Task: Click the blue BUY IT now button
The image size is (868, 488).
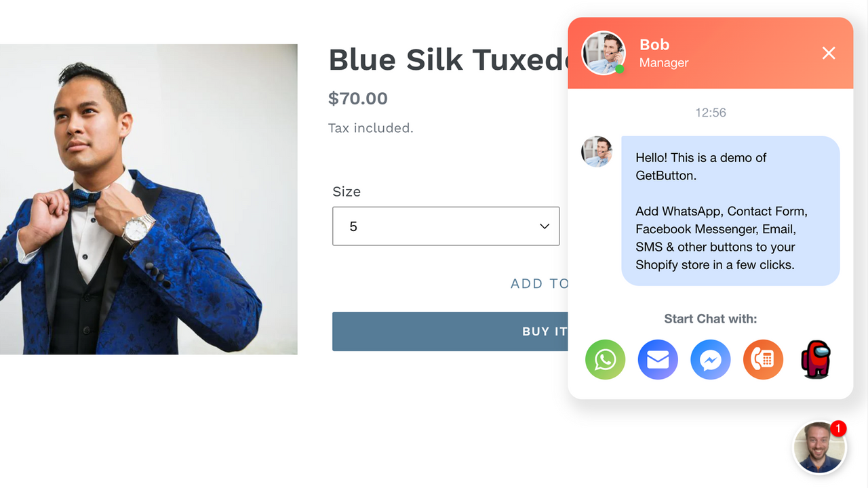Action: point(450,331)
